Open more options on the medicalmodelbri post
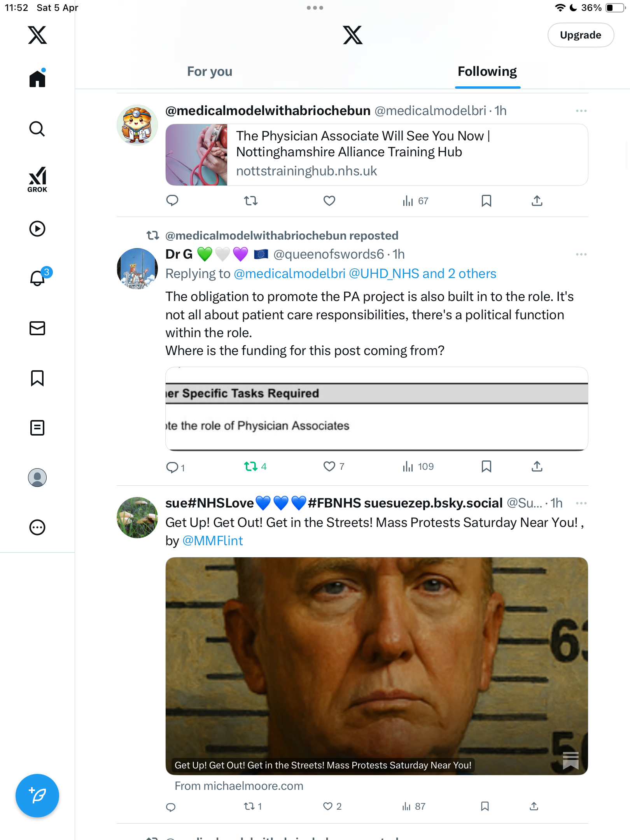 pos(581,111)
